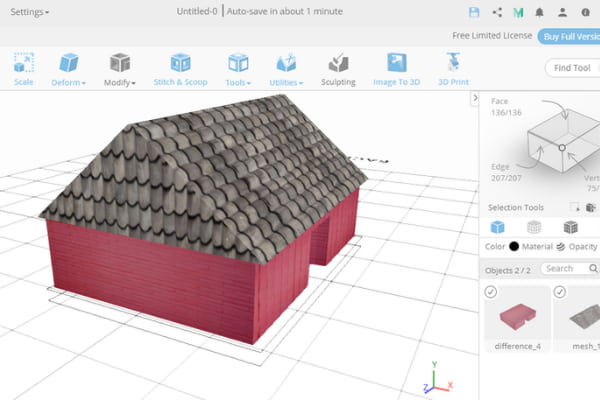Open the Settings menu
Image resolution: width=600 pixels, height=400 pixels.
click(x=29, y=12)
